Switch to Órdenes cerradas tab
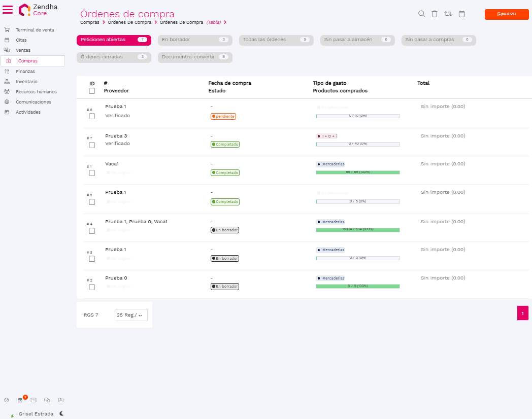Image resolution: width=532 pixels, height=419 pixels. click(x=114, y=57)
